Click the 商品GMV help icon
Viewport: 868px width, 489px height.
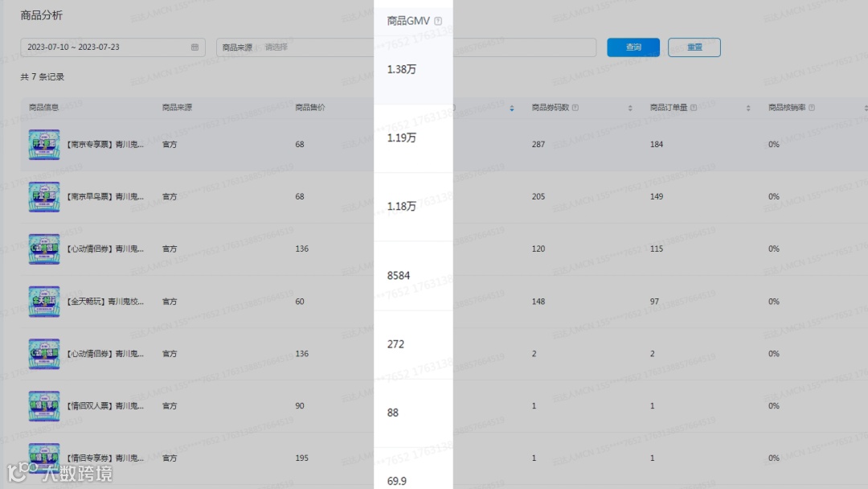pyautogui.click(x=438, y=21)
